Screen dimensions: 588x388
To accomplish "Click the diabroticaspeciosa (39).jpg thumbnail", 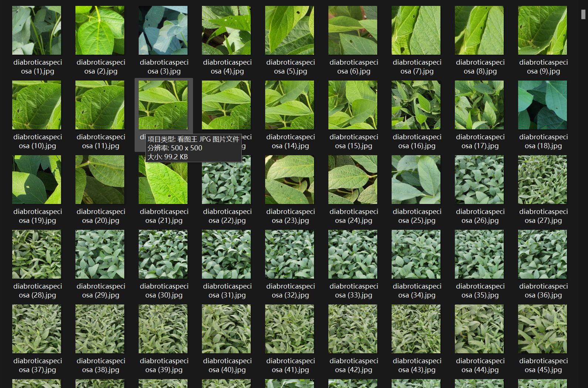I will [163, 329].
